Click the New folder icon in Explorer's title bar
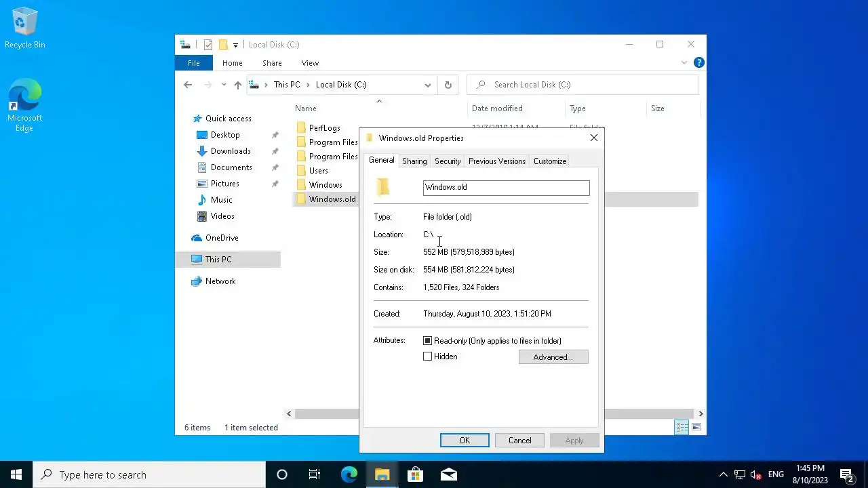This screenshot has width=868, height=488. click(x=222, y=45)
